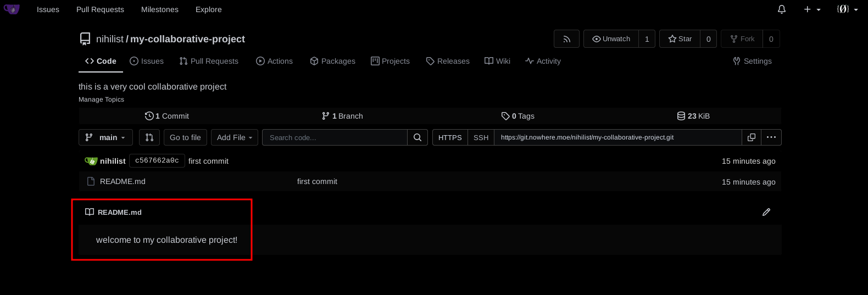Click the RSS feed icon button
Screen dimensions: 868x295
tap(566, 39)
